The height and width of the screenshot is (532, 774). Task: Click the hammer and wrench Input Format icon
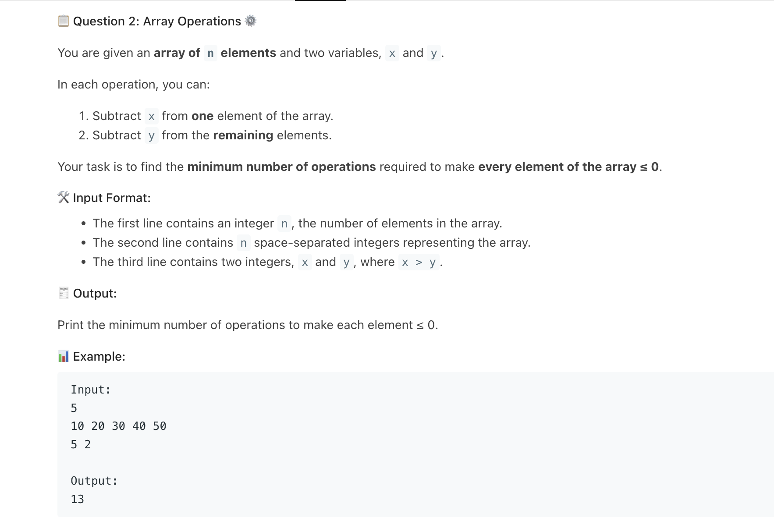point(64,198)
